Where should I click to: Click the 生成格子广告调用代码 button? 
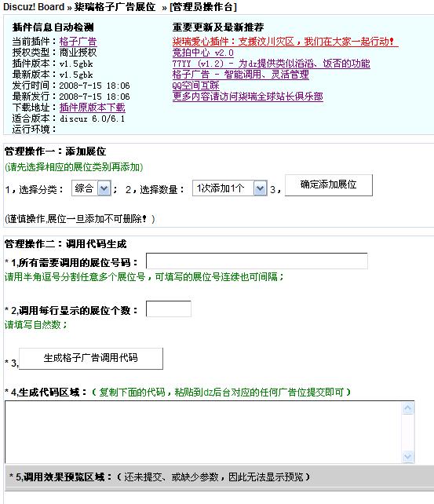tap(91, 359)
